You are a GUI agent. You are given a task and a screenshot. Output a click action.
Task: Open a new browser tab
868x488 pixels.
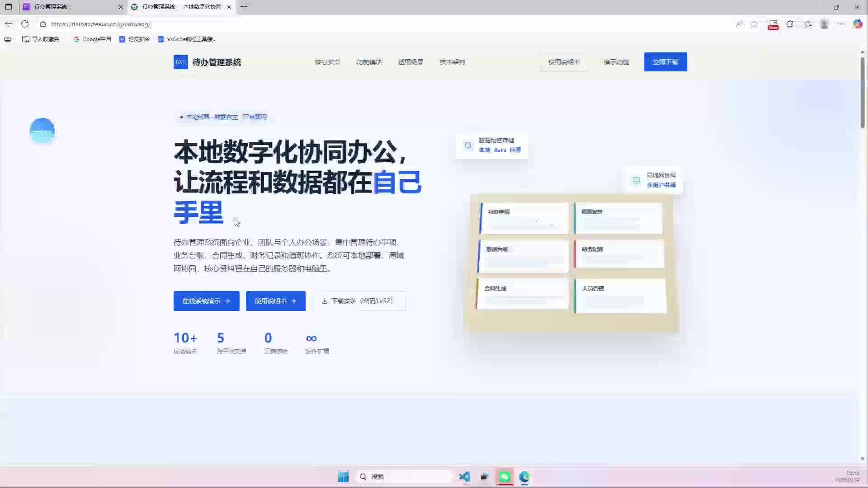tap(244, 7)
